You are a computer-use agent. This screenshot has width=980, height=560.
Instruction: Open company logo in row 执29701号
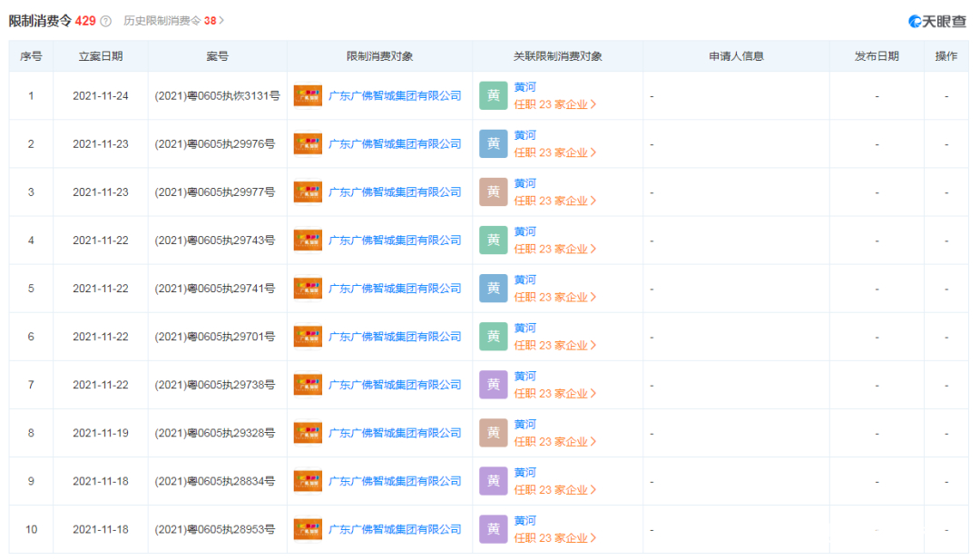pyautogui.click(x=309, y=336)
